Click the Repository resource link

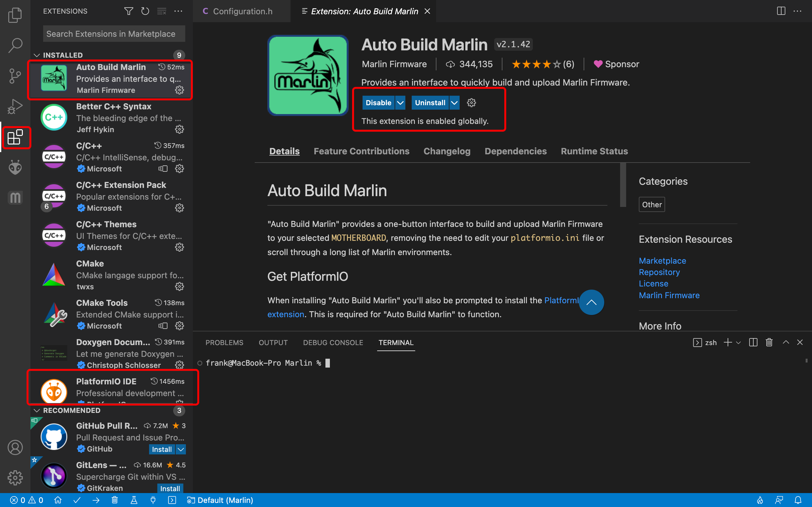[x=659, y=272]
